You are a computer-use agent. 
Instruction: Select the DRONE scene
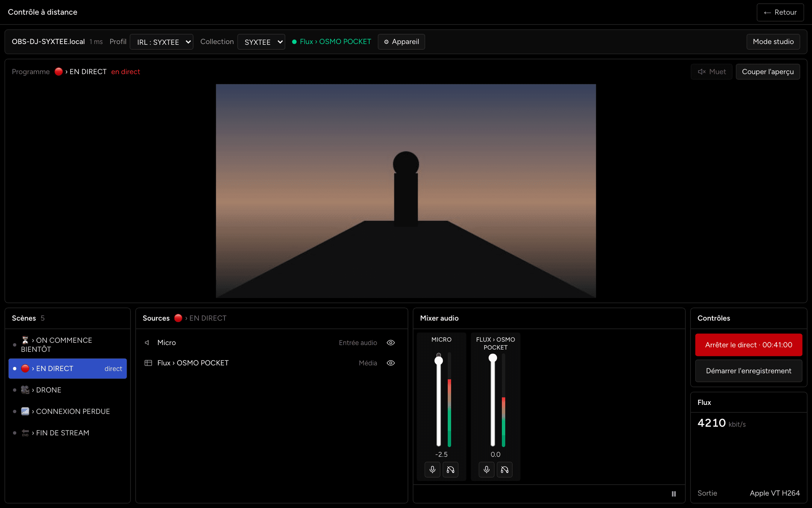(x=67, y=390)
